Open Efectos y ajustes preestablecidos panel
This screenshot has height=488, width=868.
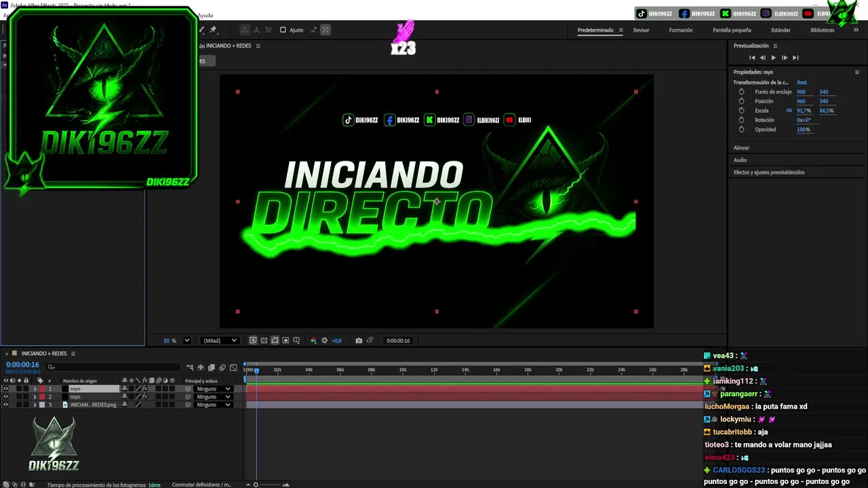[769, 172]
